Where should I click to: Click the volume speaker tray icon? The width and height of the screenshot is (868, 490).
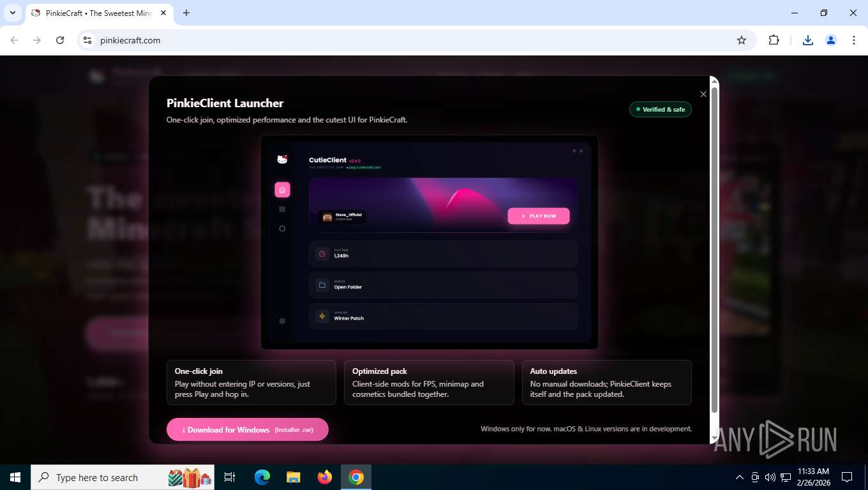pyautogui.click(x=770, y=477)
